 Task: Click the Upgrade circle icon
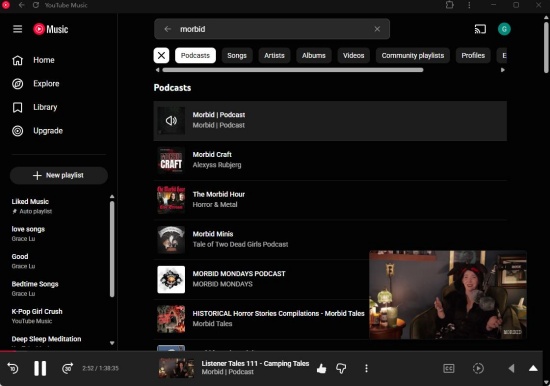18,131
